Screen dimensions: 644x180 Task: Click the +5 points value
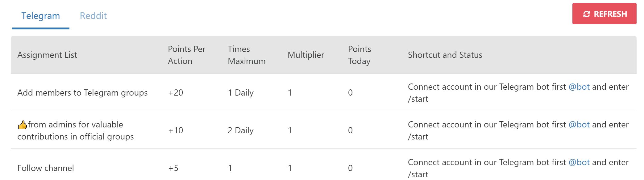(173, 168)
